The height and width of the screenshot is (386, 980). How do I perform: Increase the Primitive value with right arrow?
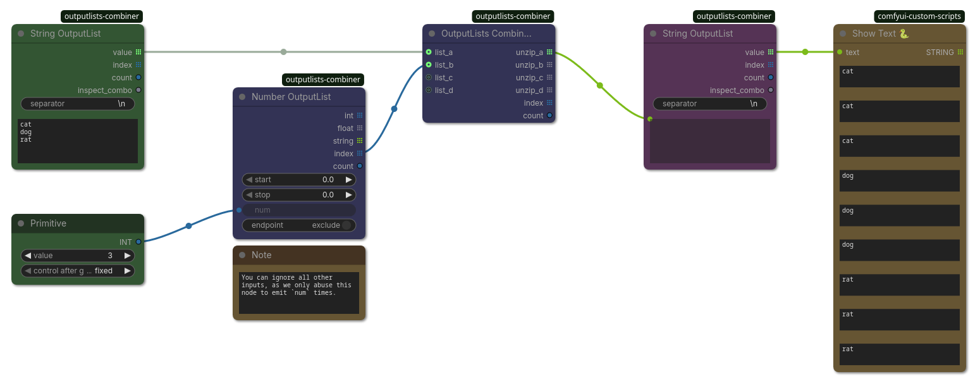tap(127, 256)
